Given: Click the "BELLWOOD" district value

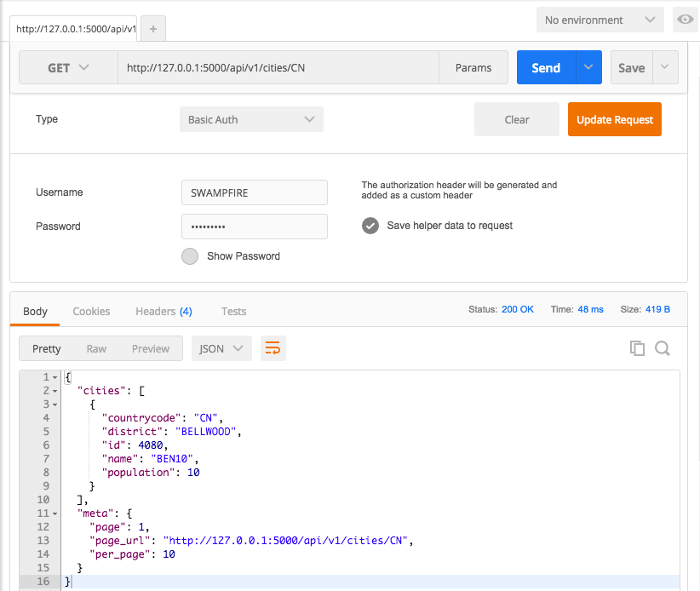Looking at the screenshot, I should [205, 432].
